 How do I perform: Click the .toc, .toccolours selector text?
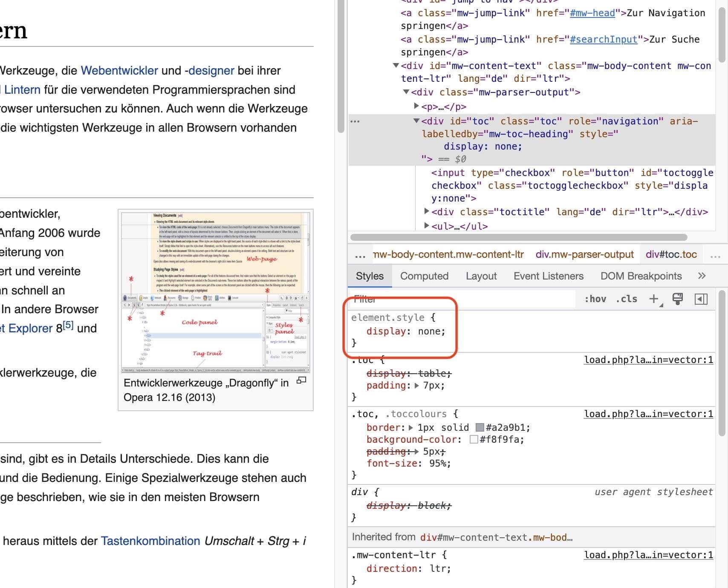coord(399,414)
